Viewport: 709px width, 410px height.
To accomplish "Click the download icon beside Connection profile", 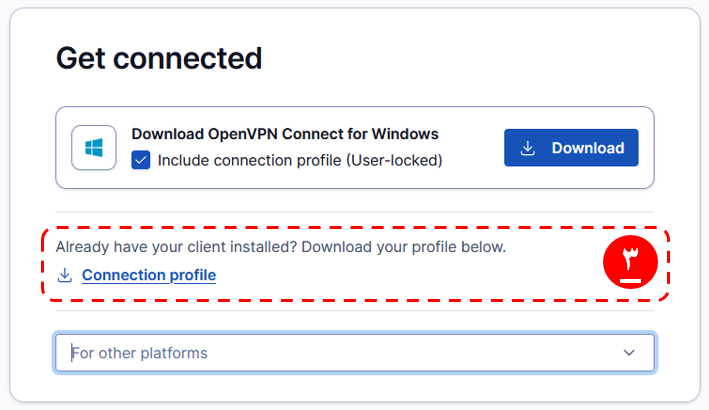I will pos(65,275).
